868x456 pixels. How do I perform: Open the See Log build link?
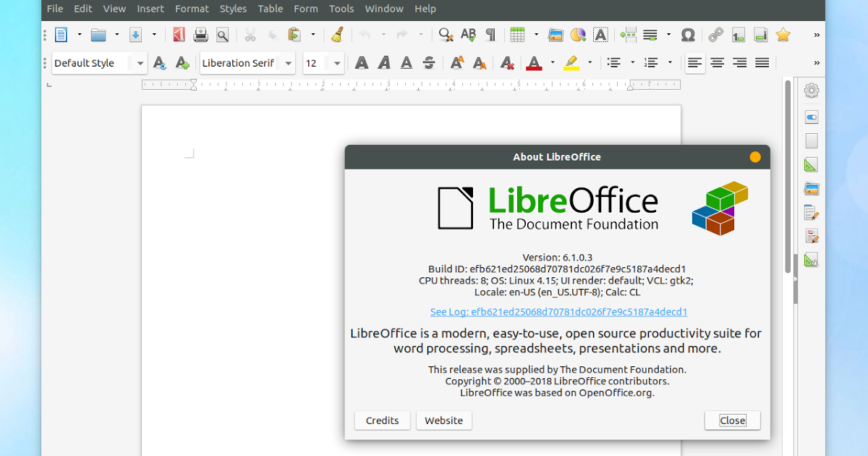tap(558, 311)
